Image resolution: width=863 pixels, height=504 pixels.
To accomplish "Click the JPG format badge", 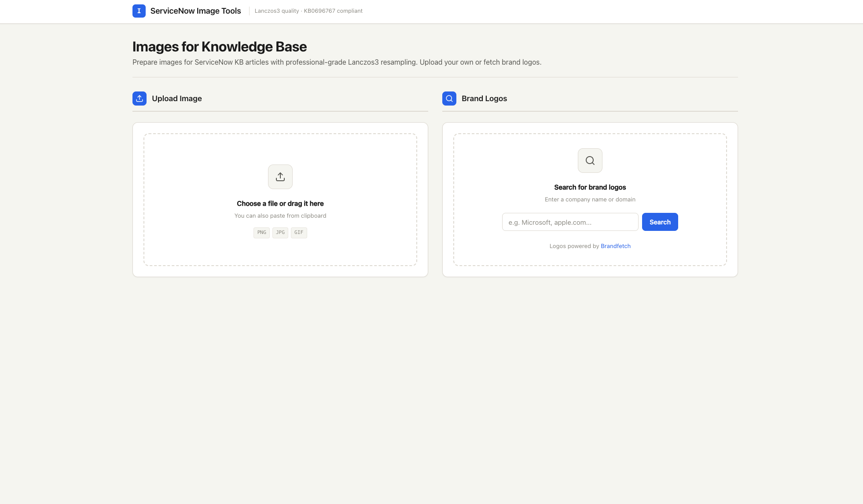I will 280,233.
